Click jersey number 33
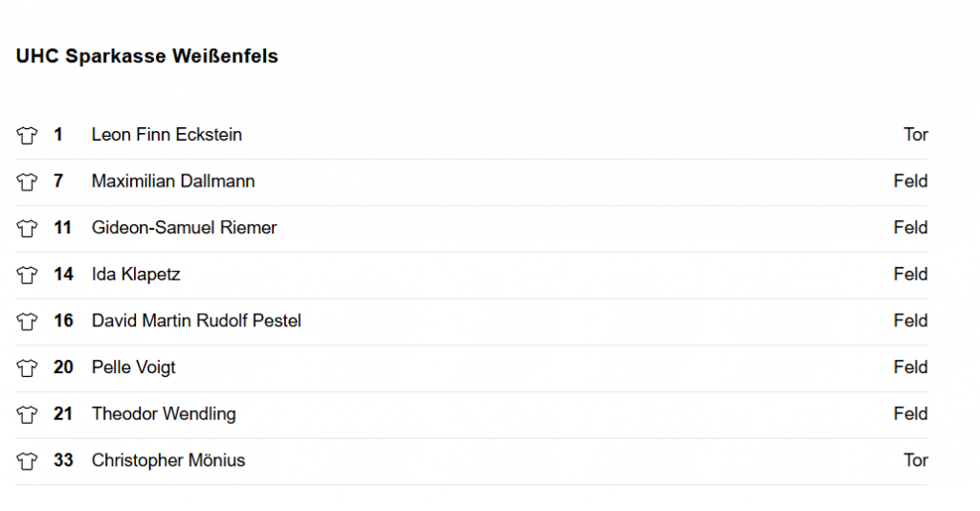 (x=63, y=460)
